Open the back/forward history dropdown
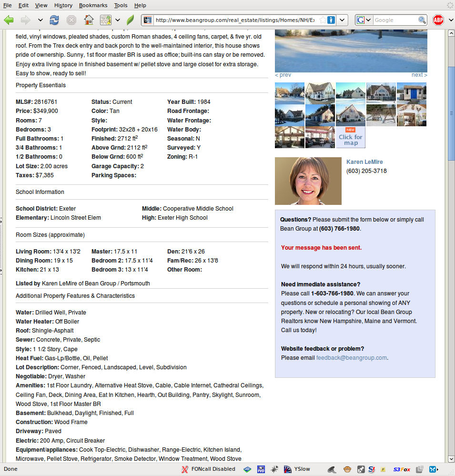 [x=40, y=20]
